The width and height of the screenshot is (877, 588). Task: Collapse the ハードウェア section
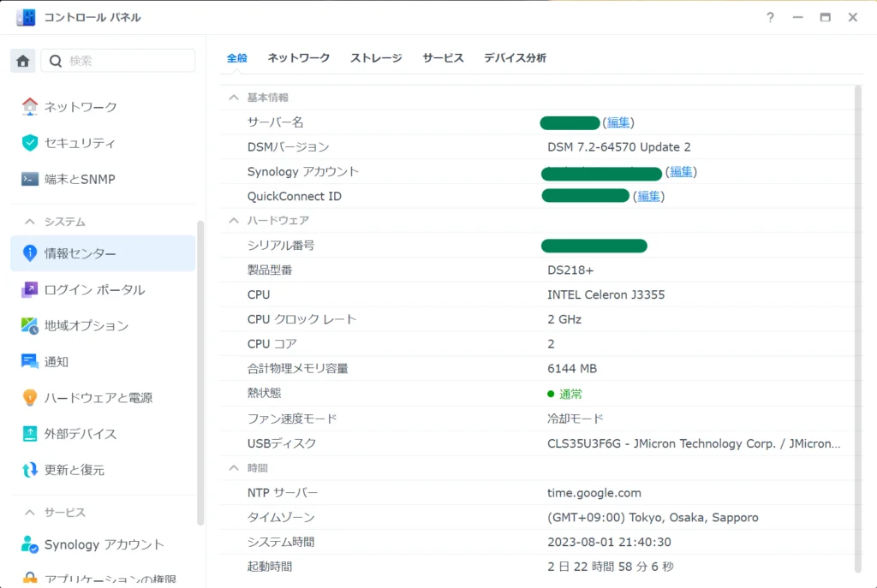[x=233, y=220]
